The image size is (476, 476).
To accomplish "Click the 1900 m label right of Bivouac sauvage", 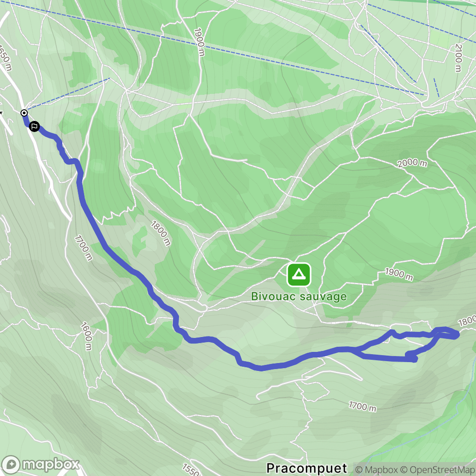I will [x=399, y=274].
